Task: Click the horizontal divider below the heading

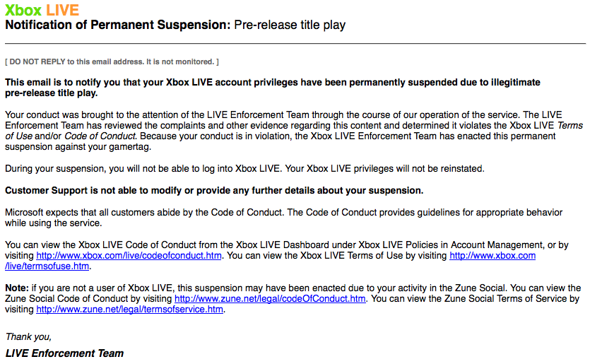Action: [x=295, y=44]
